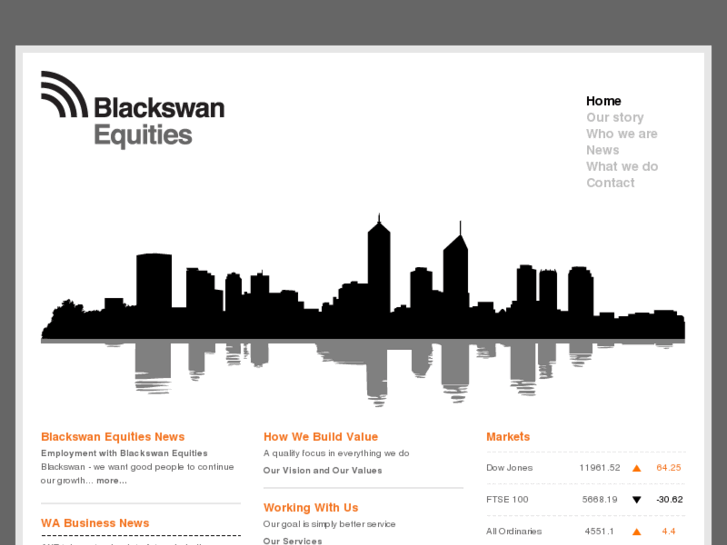Open the Working With Us heading

[x=311, y=508]
